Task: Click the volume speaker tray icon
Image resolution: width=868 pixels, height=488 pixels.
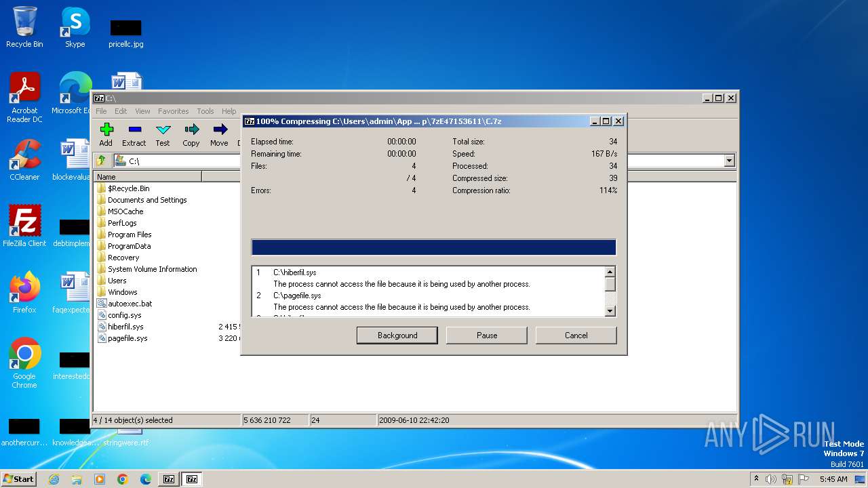Action: (771, 479)
